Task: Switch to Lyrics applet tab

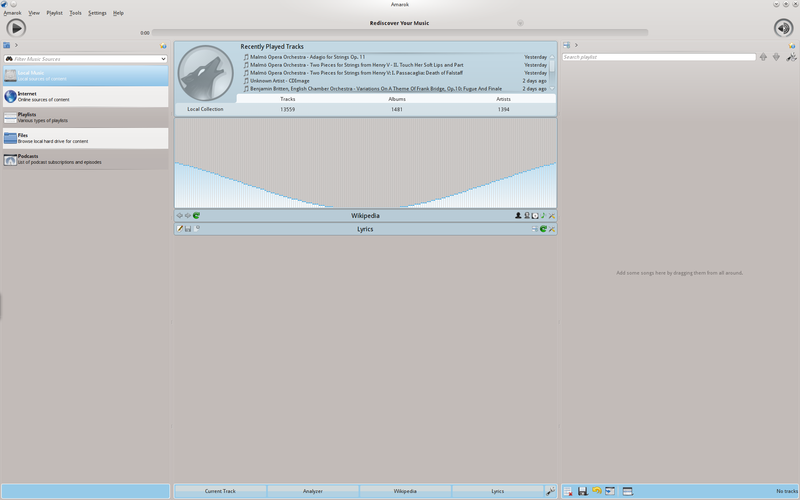Action: (x=497, y=491)
